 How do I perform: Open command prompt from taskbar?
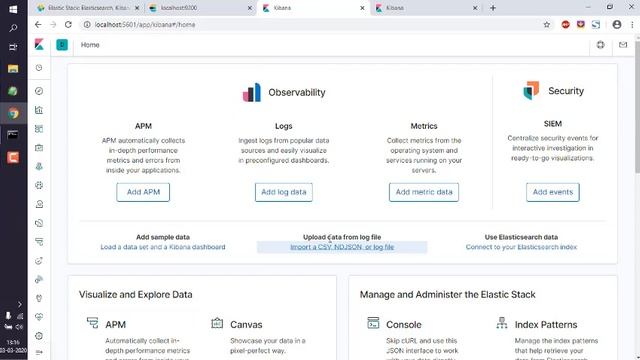pos(13,134)
